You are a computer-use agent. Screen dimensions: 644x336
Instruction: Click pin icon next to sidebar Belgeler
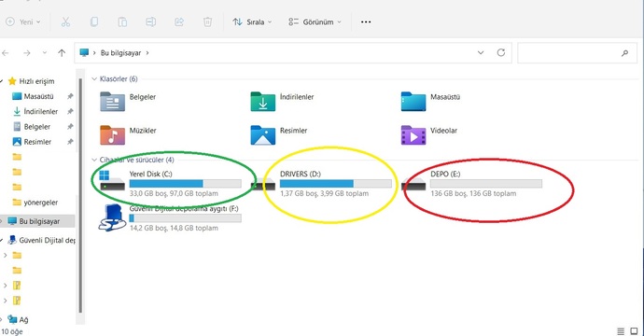point(70,127)
